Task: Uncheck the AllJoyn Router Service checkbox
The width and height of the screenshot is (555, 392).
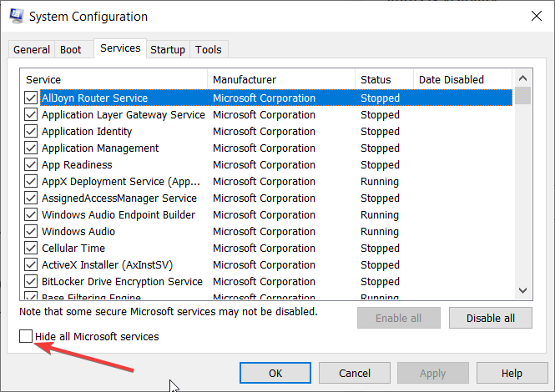Action: point(31,98)
